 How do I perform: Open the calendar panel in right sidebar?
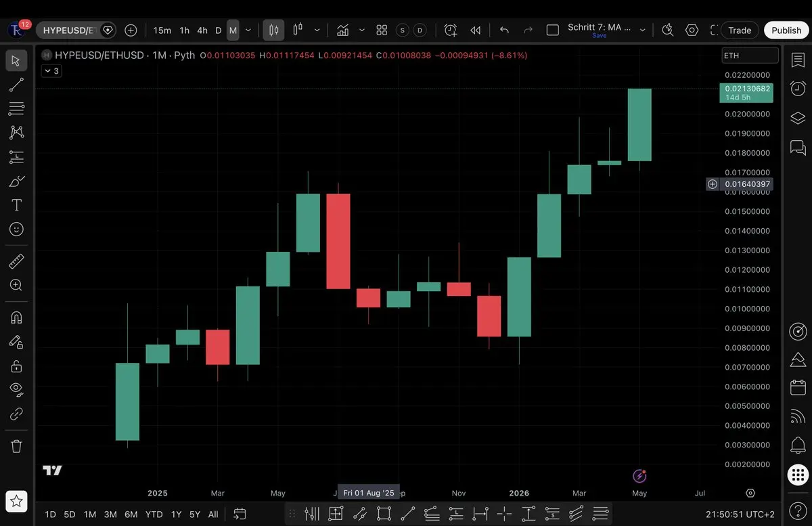(x=798, y=387)
